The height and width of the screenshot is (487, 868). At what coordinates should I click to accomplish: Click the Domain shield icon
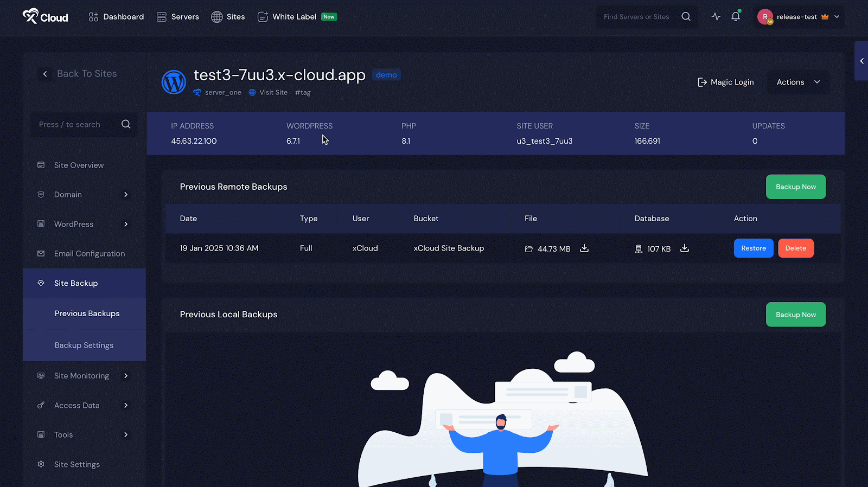41,194
